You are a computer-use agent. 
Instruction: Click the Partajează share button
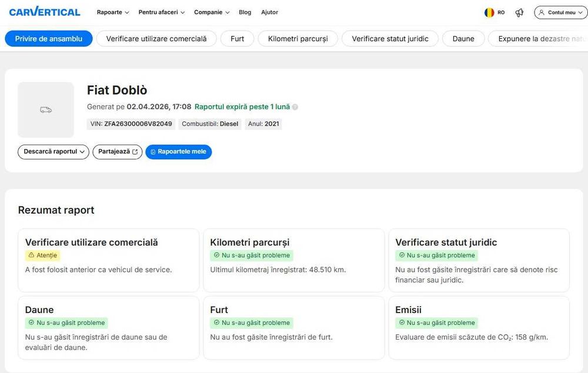[x=118, y=152]
